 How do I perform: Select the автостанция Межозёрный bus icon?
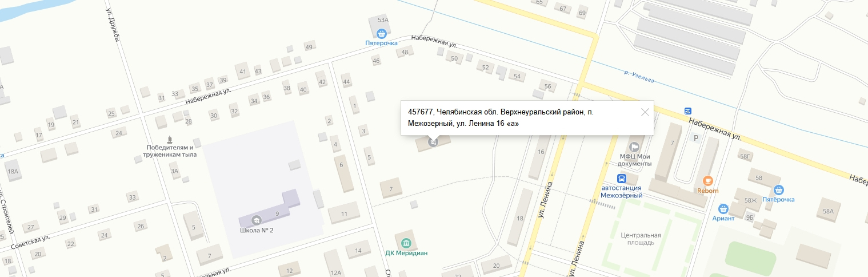[x=621, y=178]
